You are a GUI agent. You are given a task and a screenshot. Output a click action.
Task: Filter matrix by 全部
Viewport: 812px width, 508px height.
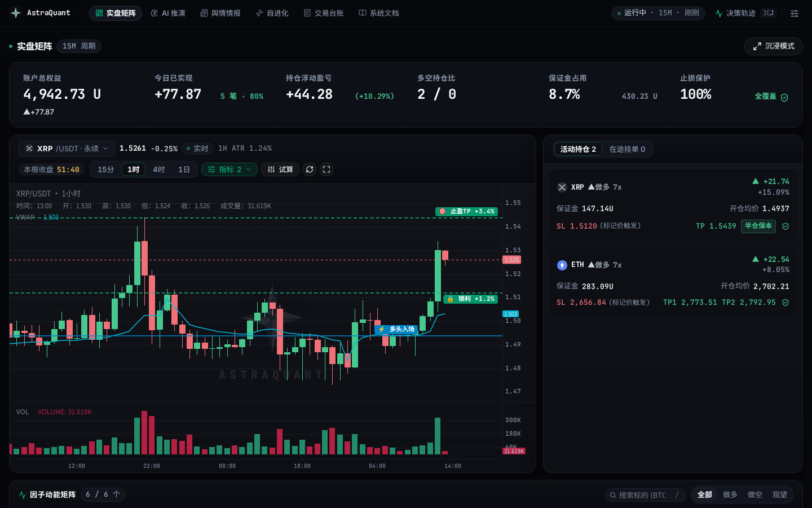(705, 495)
